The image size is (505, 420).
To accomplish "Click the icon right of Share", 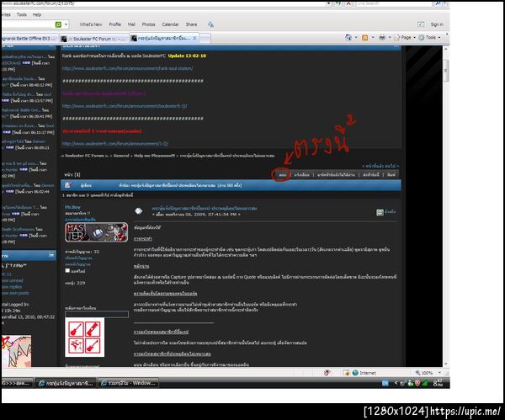I will click(210, 24).
